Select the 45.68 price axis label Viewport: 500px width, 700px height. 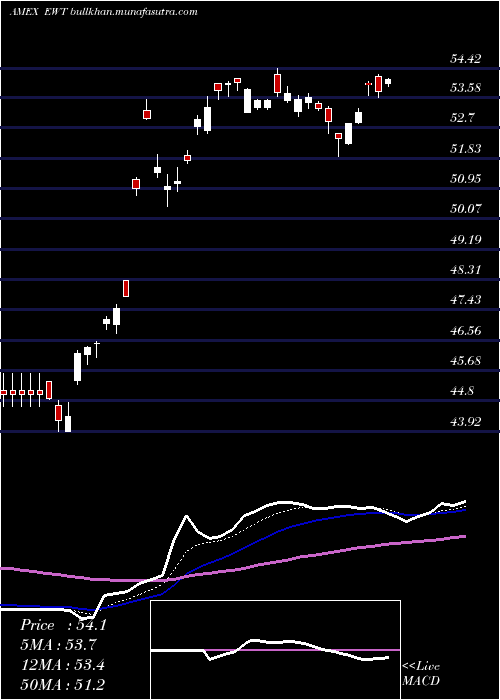pyautogui.click(x=466, y=360)
